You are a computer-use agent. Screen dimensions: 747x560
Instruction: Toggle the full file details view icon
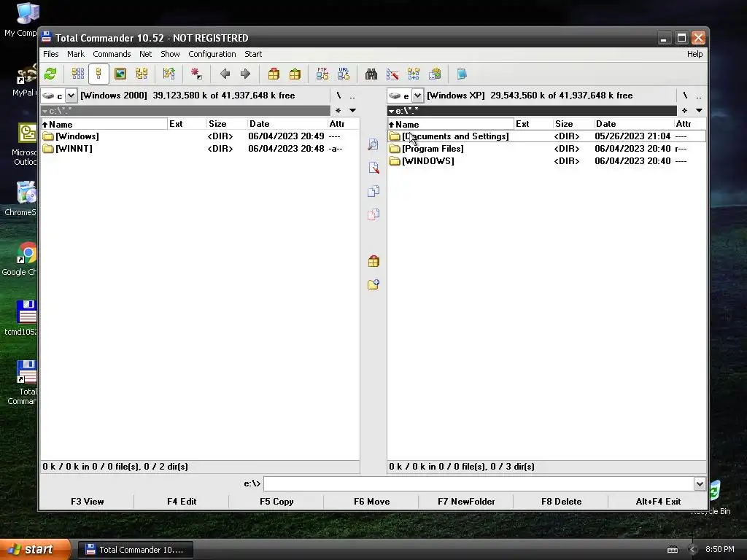click(98, 74)
